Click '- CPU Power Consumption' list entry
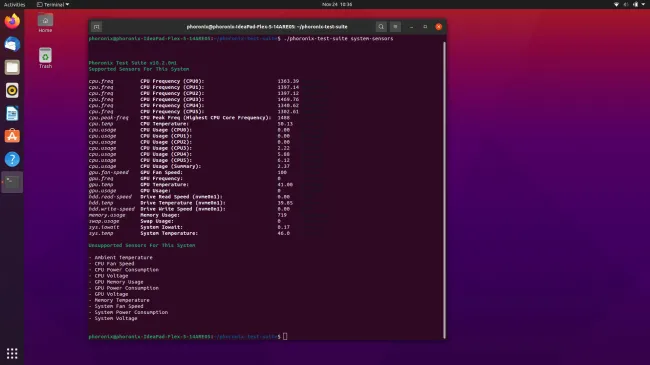This screenshot has height=365, width=650. (124, 270)
